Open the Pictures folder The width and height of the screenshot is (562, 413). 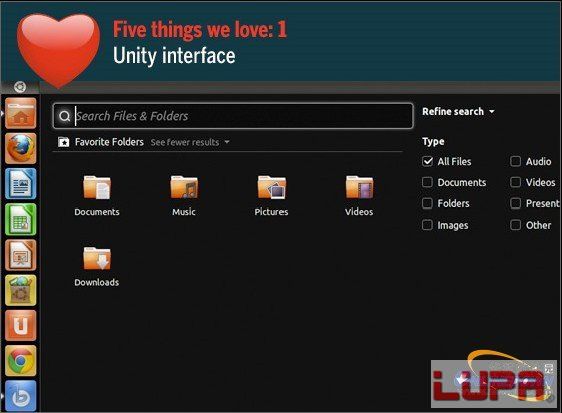point(271,196)
